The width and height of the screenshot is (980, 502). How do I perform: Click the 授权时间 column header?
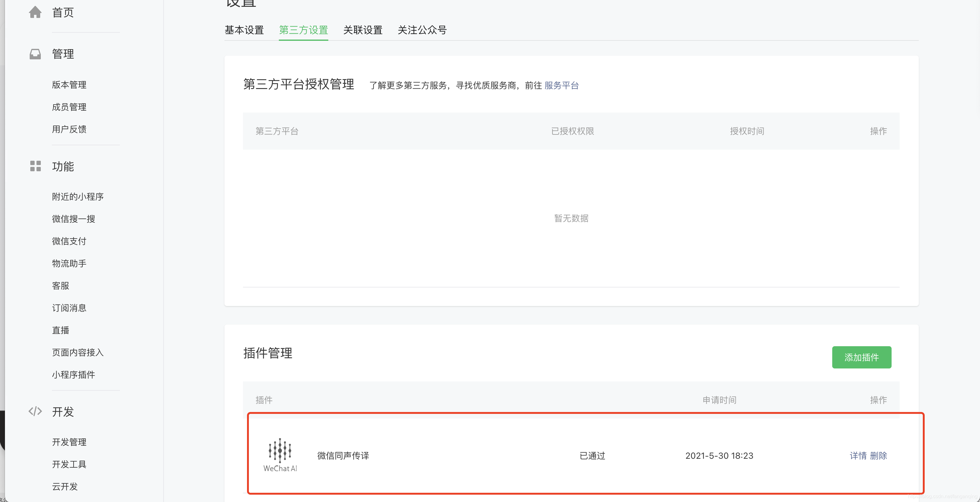[x=747, y=131]
